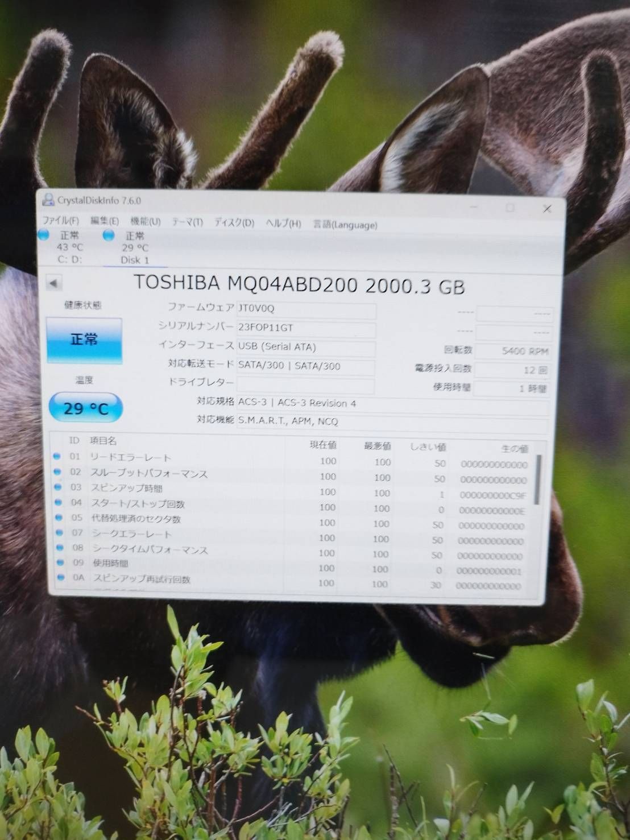The height and width of the screenshot is (840, 630).
Task: Click the status dot for ID 07 row
Action: (x=59, y=532)
